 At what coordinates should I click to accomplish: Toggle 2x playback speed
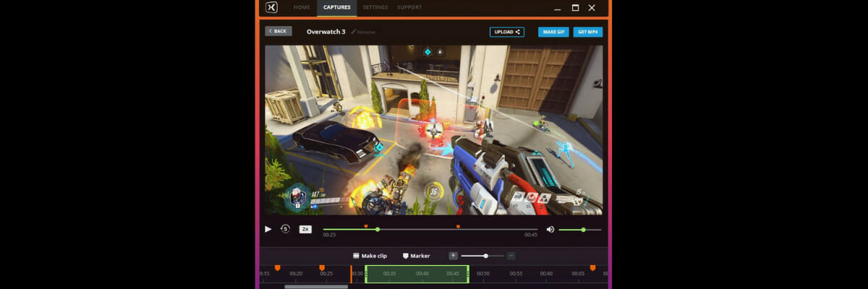tap(305, 229)
